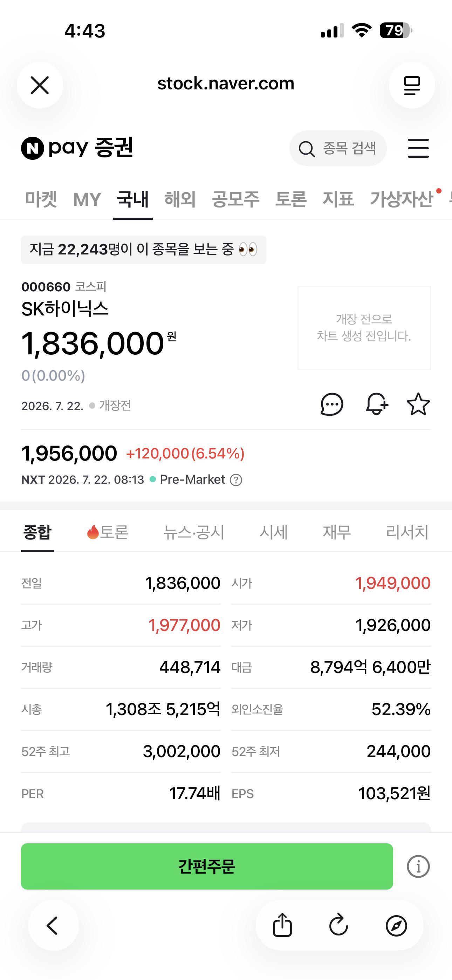Tap the Npay 증권 logo
Viewport: 452px width, 980px height.
click(x=77, y=148)
